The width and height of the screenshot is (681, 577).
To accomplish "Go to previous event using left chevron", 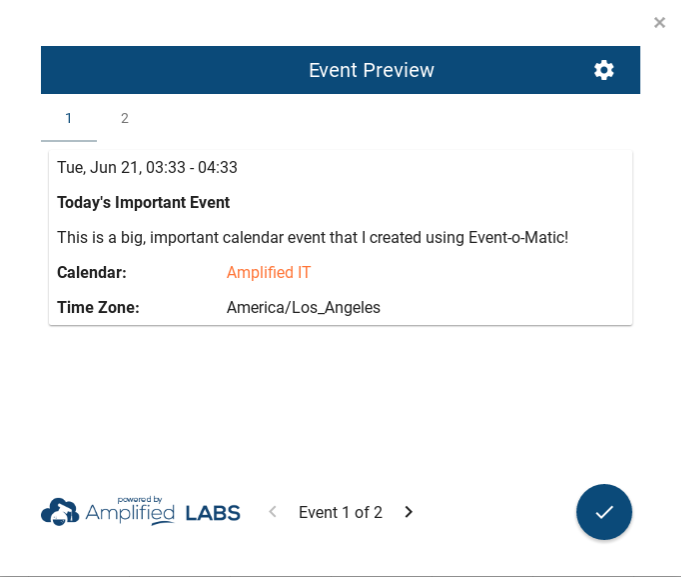I will point(272,512).
